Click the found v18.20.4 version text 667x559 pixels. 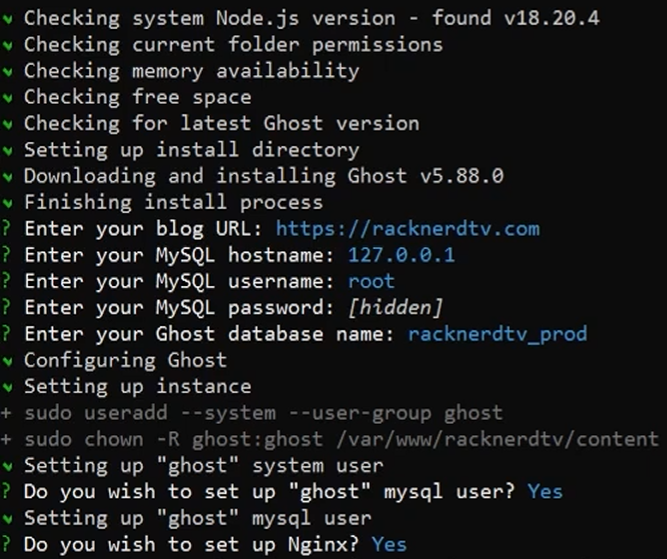pyautogui.click(x=516, y=18)
